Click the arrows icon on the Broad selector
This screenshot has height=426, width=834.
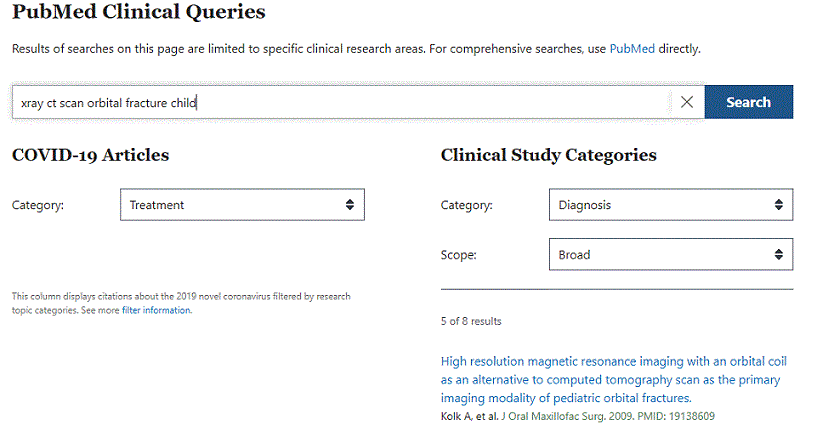(x=778, y=255)
